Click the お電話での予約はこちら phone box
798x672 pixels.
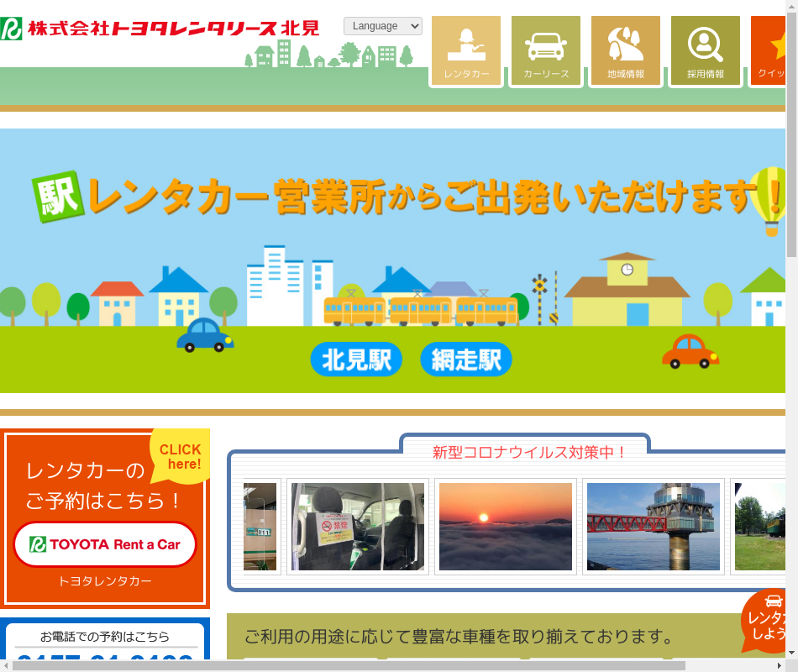pyautogui.click(x=105, y=639)
